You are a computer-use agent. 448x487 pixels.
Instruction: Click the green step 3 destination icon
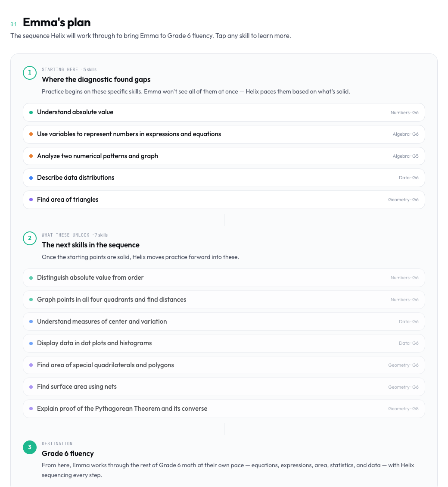30,447
